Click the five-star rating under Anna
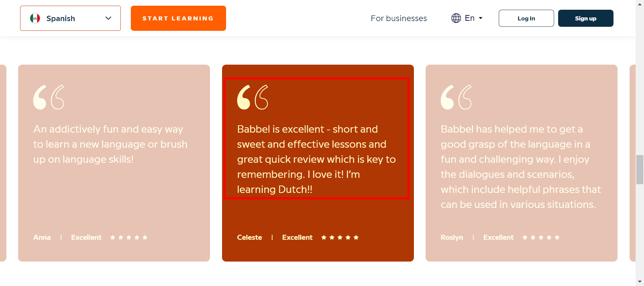 click(x=129, y=237)
